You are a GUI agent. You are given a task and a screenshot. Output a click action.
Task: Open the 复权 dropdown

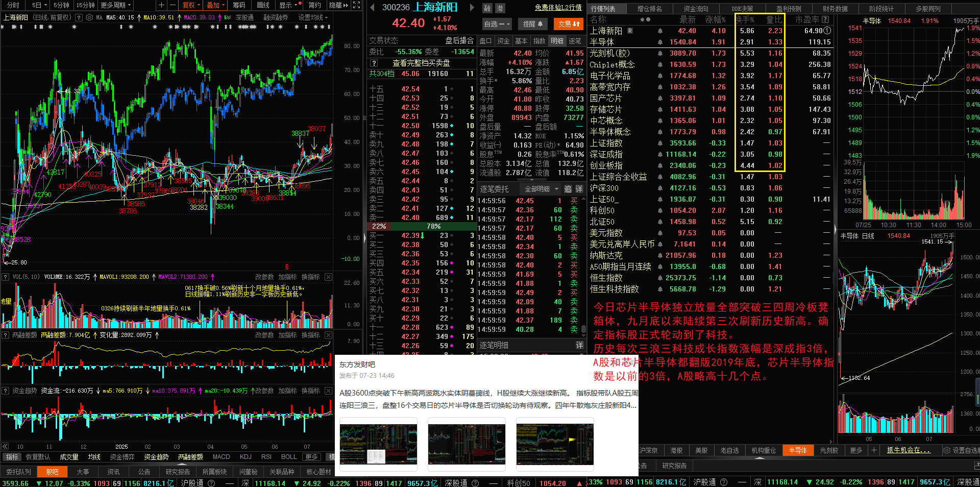(x=191, y=5)
